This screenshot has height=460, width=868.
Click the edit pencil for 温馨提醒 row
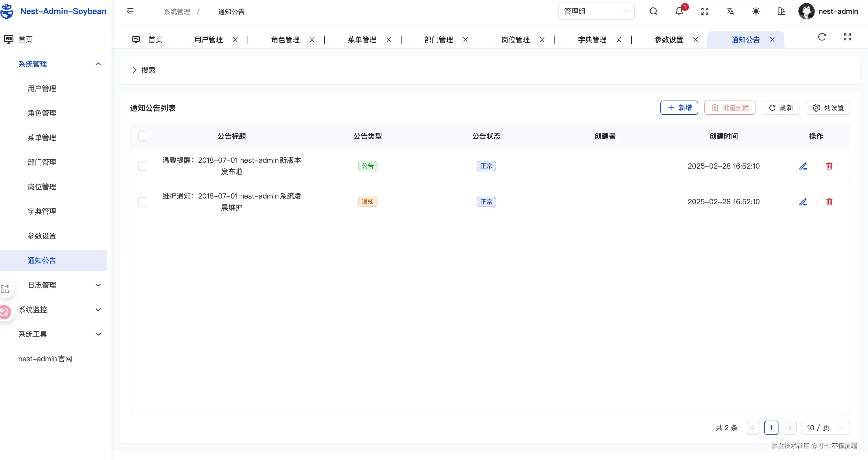coord(803,166)
